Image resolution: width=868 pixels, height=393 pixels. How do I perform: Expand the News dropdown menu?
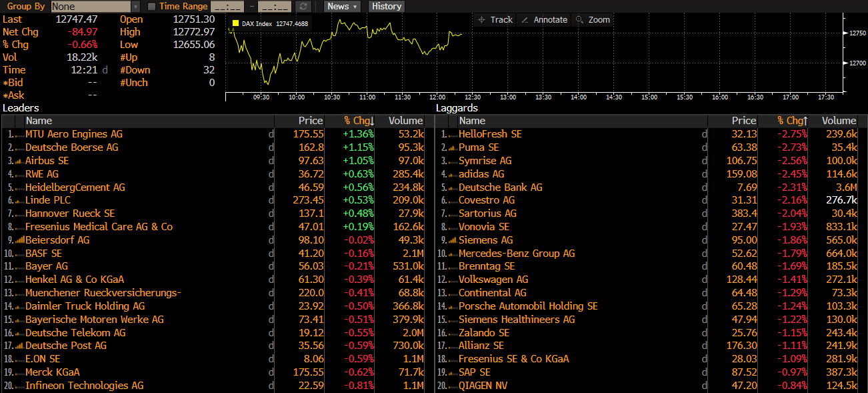(342, 7)
